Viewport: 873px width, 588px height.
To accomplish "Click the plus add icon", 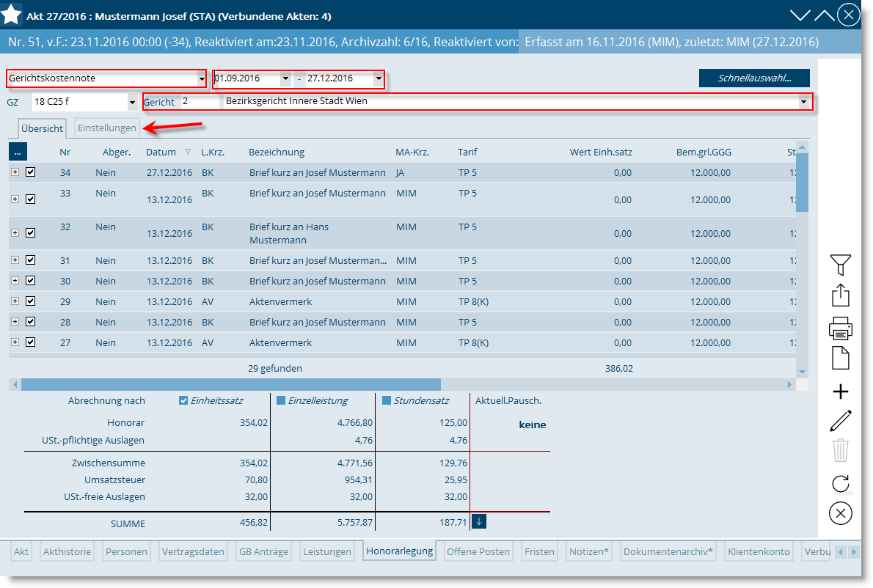I will coord(840,392).
